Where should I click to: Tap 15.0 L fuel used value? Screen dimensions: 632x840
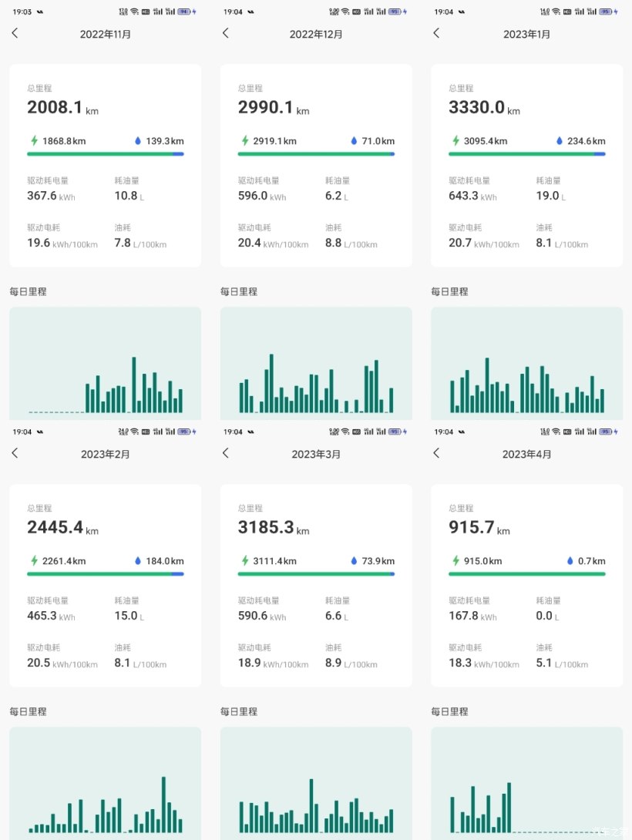click(129, 616)
